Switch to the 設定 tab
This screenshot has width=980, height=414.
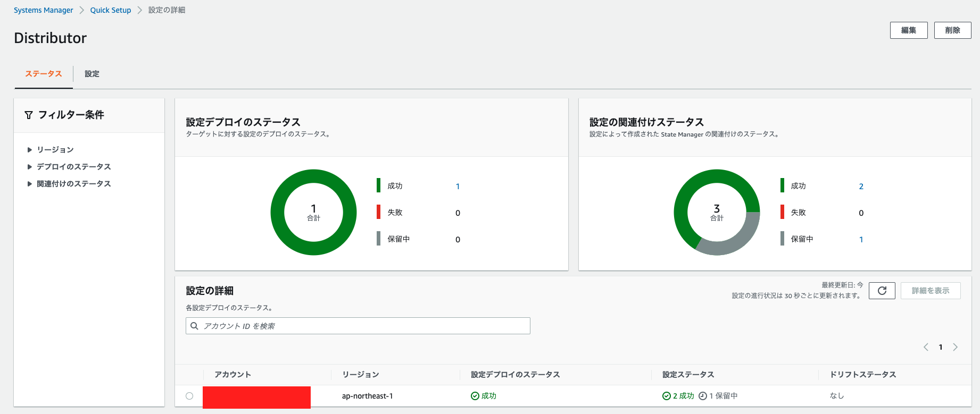pyautogui.click(x=92, y=74)
